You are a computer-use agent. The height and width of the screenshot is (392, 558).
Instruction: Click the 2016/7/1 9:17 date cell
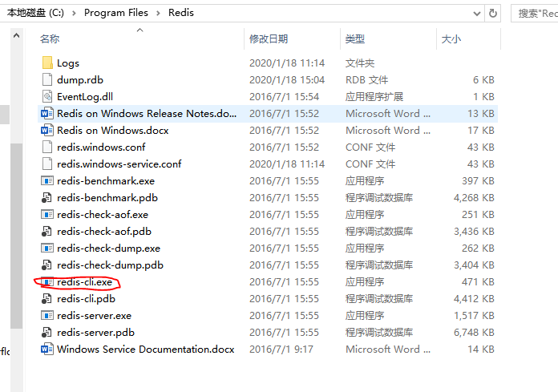(x=281, y=349)
